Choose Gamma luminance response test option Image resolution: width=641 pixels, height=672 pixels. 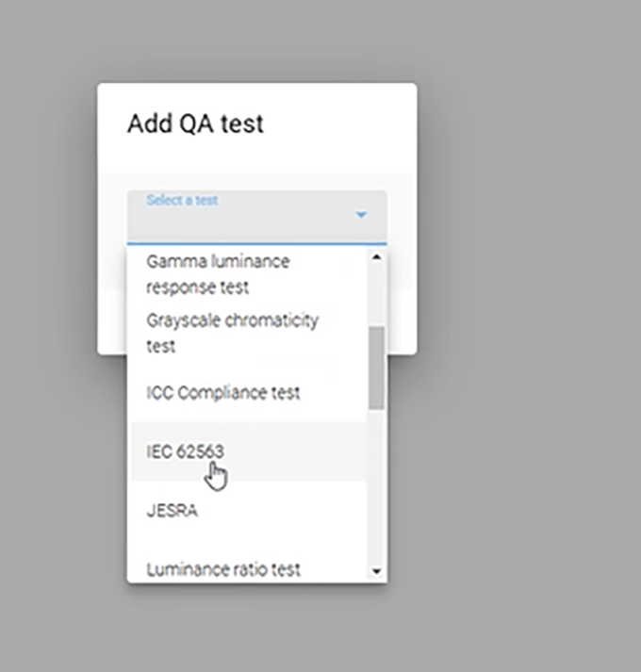[218, 273]
